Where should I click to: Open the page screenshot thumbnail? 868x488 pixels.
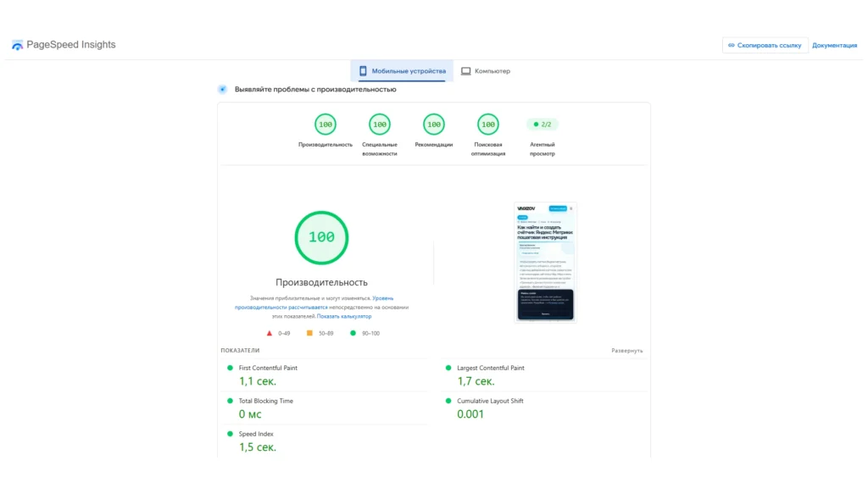pyautogui.click(x=545, y=263)
